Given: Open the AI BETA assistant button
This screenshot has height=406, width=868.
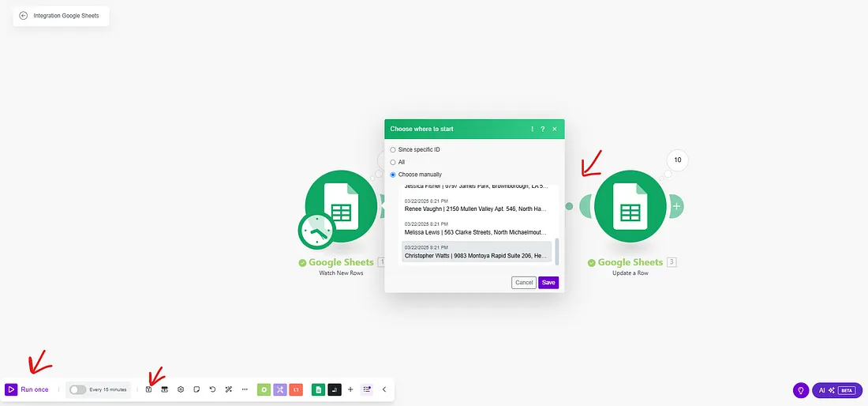Looking at the screenshot, I should coord(837,390).
